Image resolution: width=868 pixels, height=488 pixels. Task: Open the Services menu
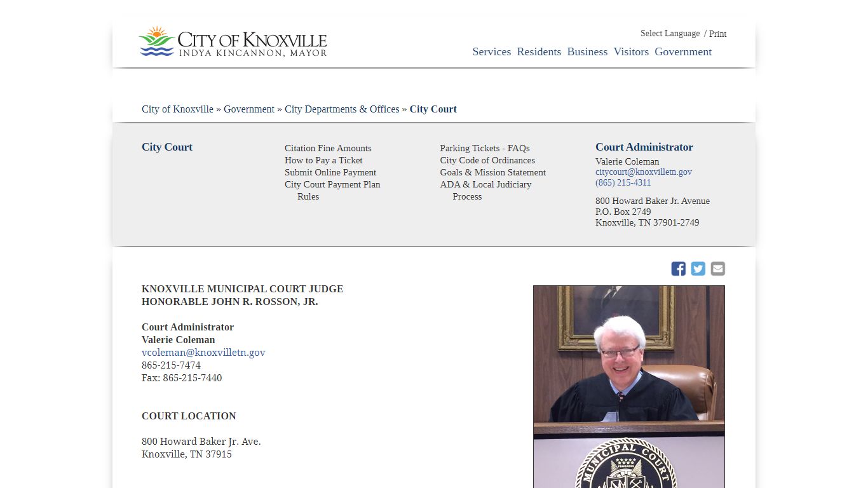coord(492,51)
